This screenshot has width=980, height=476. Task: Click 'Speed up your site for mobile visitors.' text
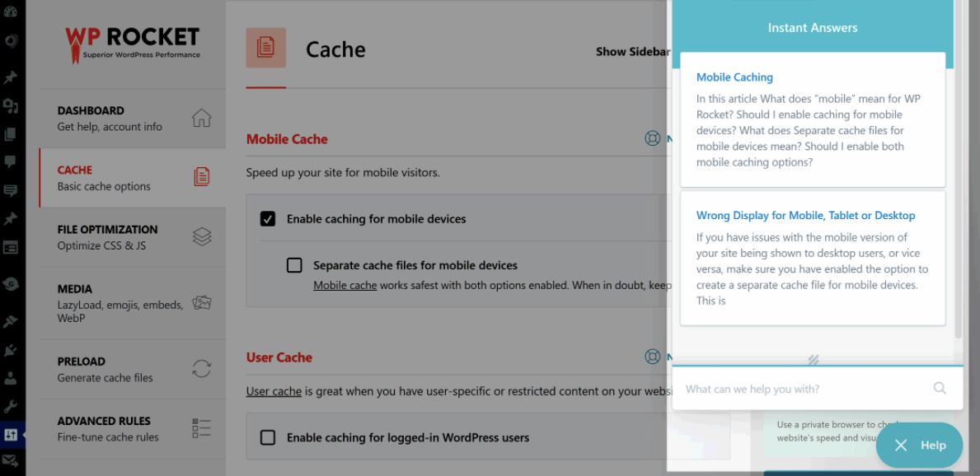coord(343,172)
